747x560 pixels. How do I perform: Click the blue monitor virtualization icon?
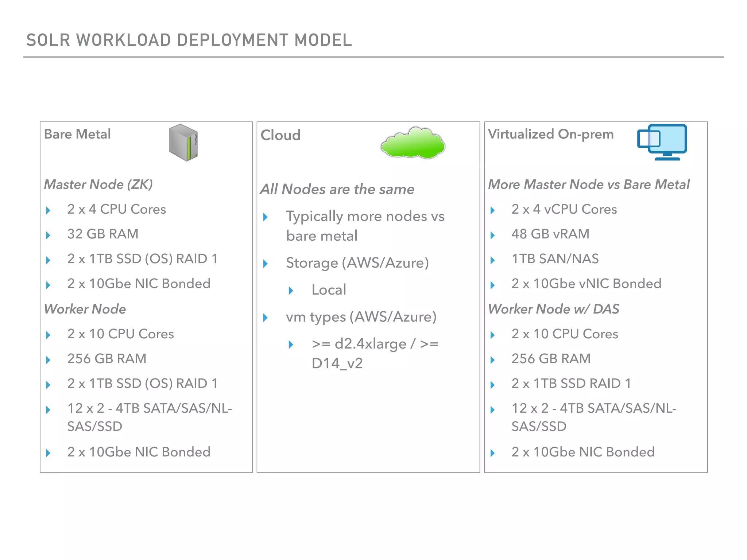pyautogui.click(x=663, y=142)
